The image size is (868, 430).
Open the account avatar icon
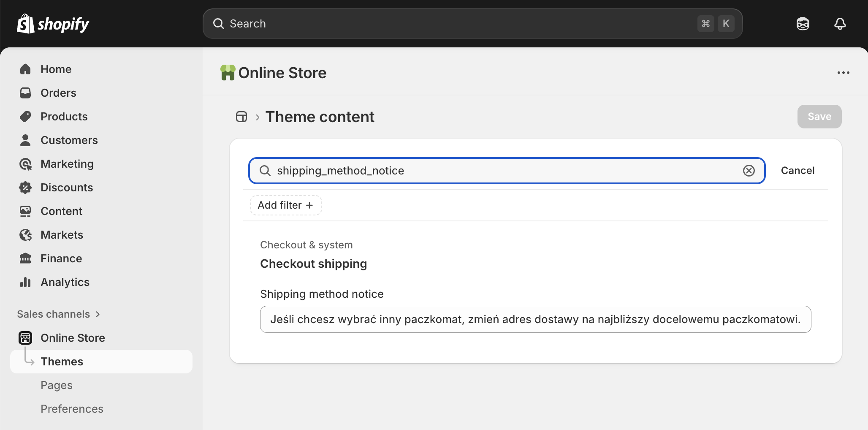(803, 24)
